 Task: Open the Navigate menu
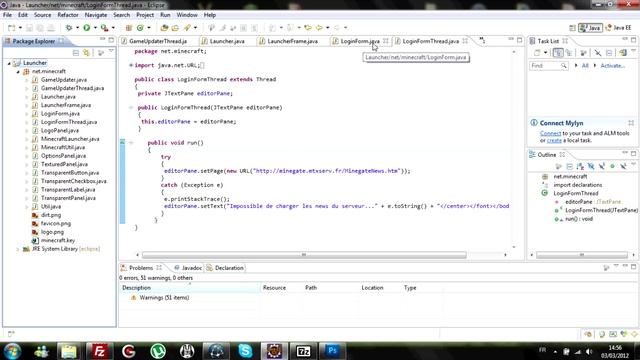click(x=96, y=15)
